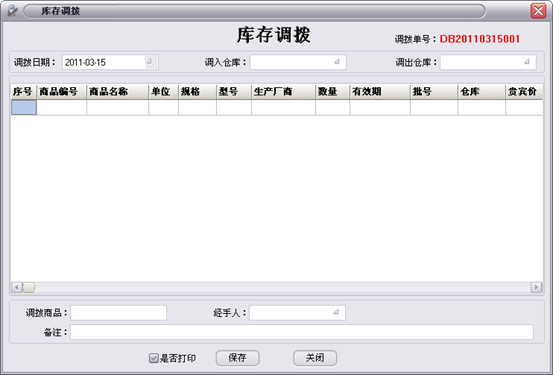Expand the 调出仓库 dropdown

point(527,62)
